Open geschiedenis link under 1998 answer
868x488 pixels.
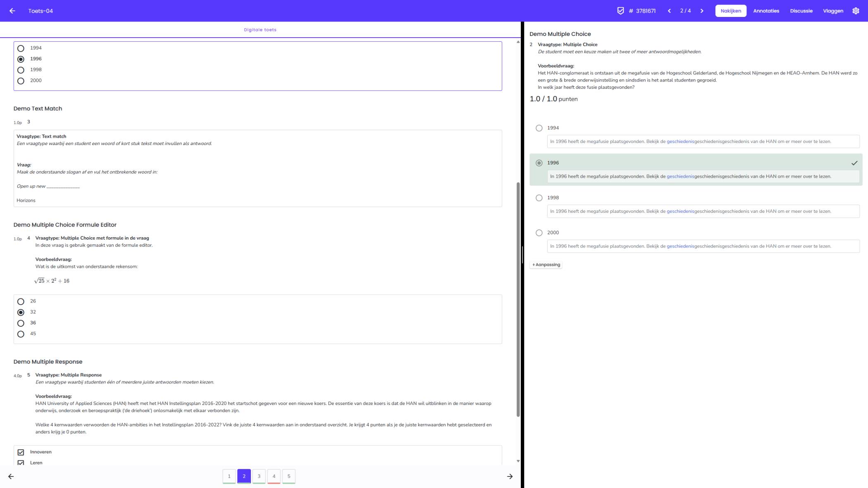point(680,211)
